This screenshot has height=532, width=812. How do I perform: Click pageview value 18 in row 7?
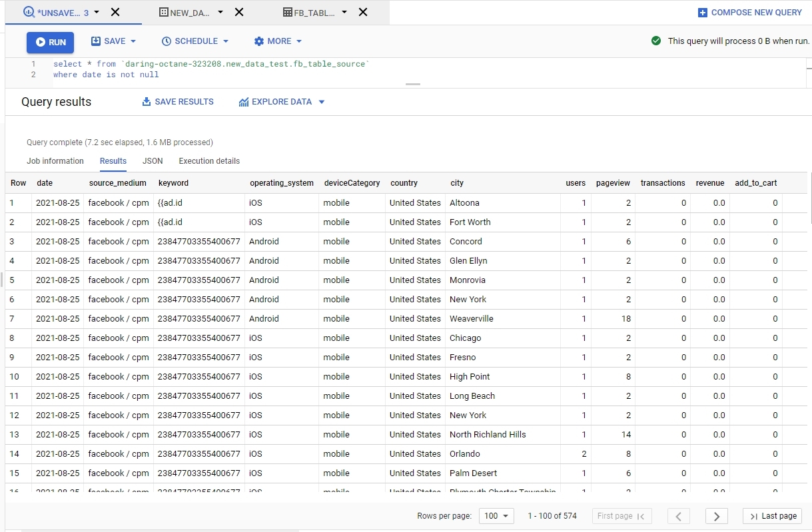pos(626,319)
